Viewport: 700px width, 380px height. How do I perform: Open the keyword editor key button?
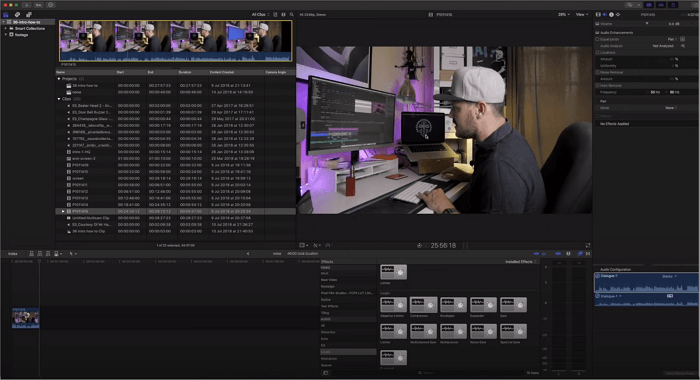pyautogui.click(x=39, y=5)
